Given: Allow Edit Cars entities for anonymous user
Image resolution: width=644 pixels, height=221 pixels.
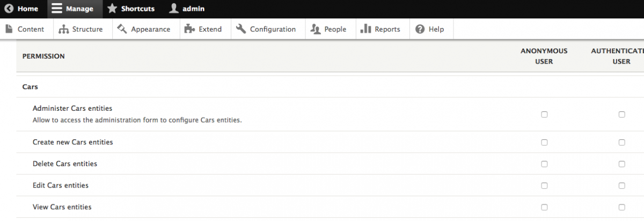Looking at the screenshot, I should click(544, 186).
